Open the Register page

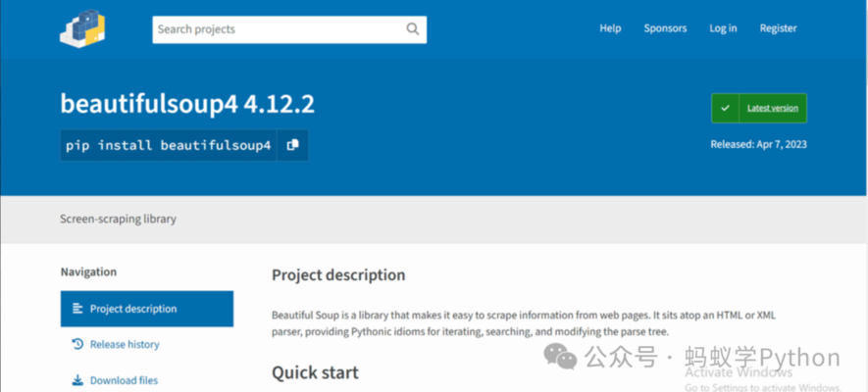778,28
